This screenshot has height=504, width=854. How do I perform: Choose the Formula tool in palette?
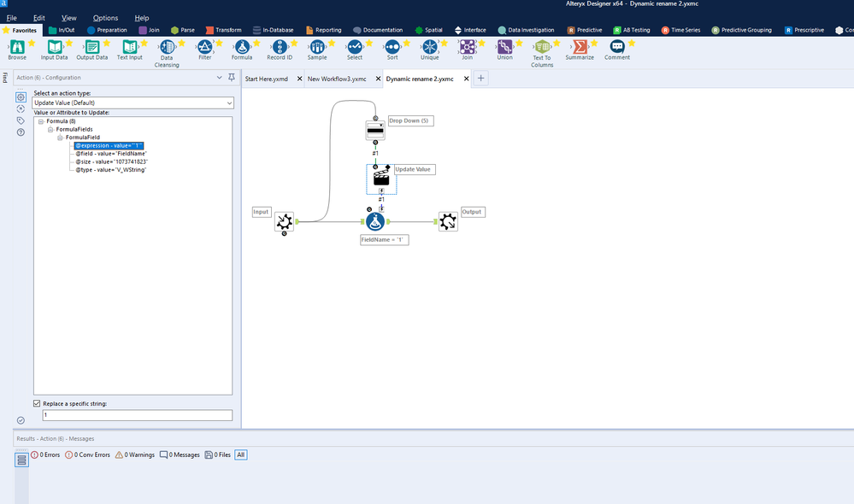click(242, 47)
